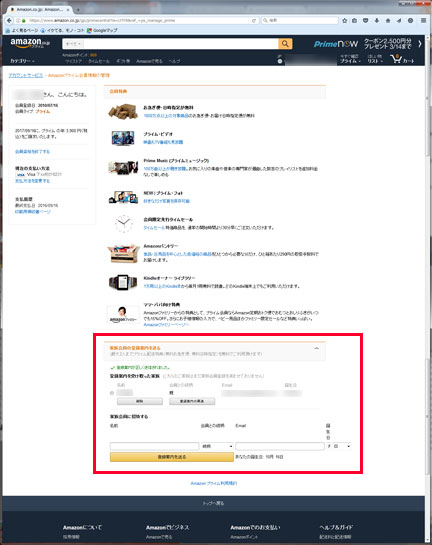The image size is (432, 545).
Task: Open the shopping cart icon
Action: [402, 59]
